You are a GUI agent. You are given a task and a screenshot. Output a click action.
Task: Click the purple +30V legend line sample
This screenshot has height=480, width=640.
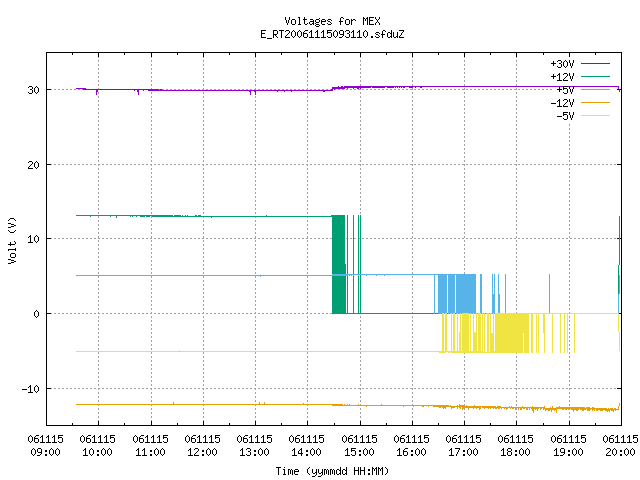coord(595,64)
